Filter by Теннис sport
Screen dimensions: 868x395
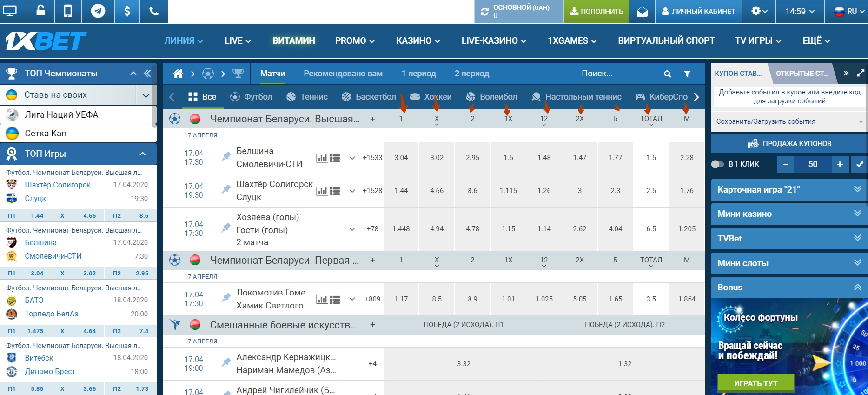tap(307, 97)
